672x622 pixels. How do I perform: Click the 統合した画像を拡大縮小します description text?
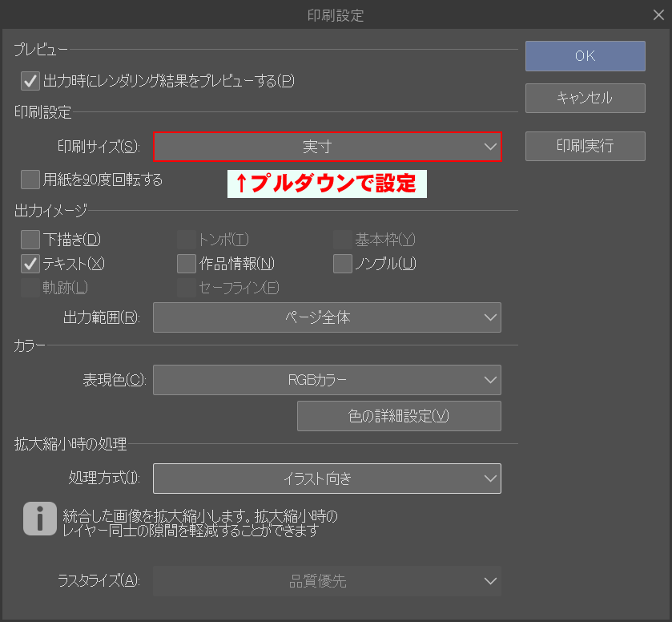coord(200,523)
